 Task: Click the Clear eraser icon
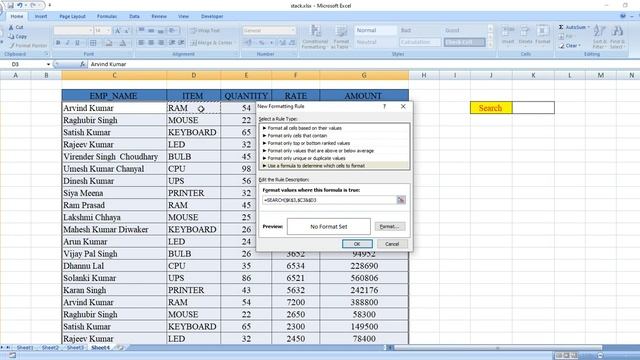(562, 45)
